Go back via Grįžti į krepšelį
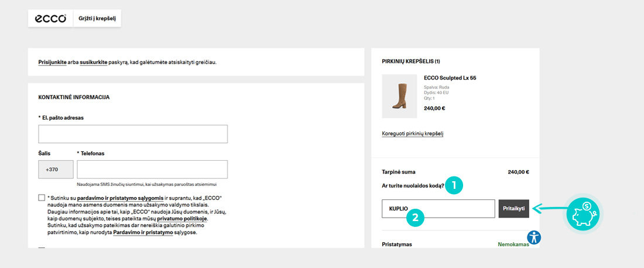Screen dimensions: 644x268 (97, 18)
